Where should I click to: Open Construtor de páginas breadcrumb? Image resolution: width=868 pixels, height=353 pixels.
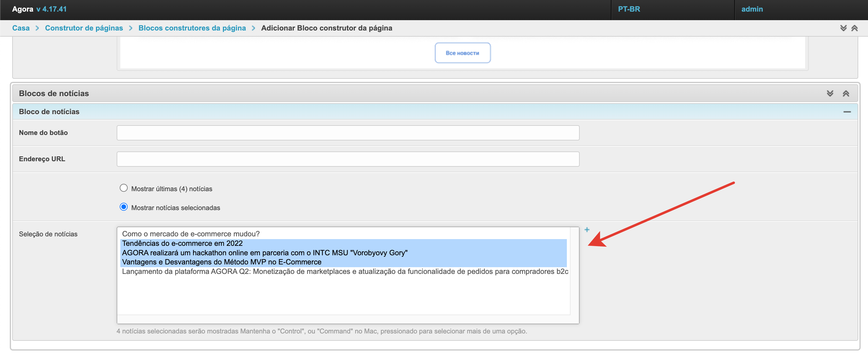pos(84,28)
